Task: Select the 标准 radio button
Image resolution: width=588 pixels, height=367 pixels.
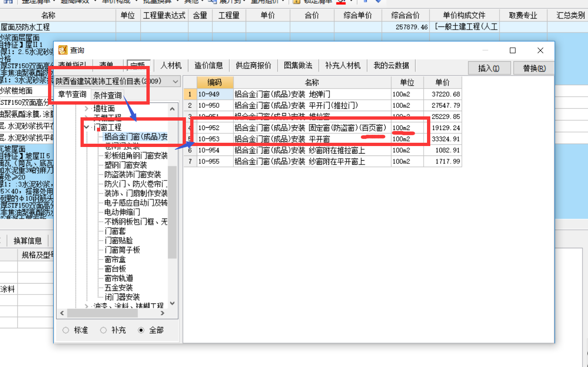Action: point(65,330)
